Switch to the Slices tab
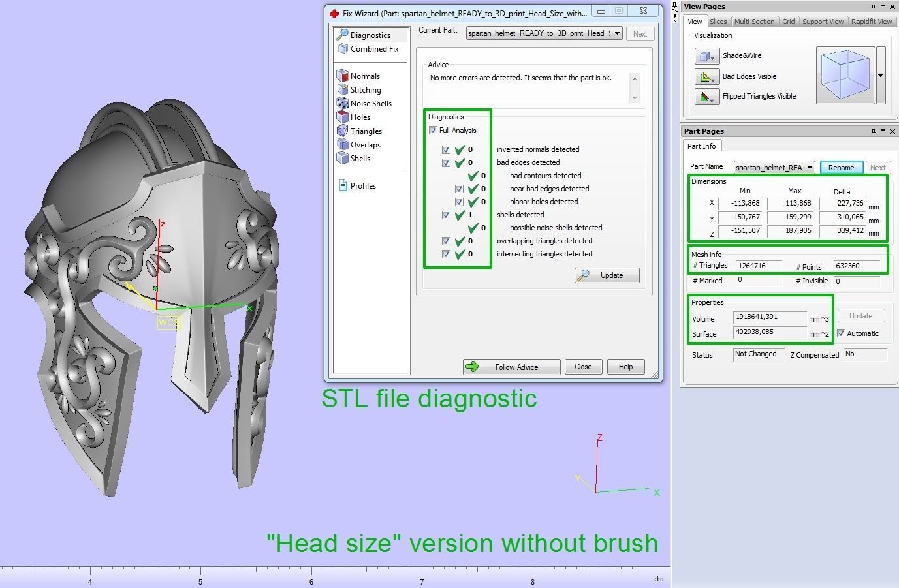The width and height of the screenshot is (899, 588). click(718, 22)
